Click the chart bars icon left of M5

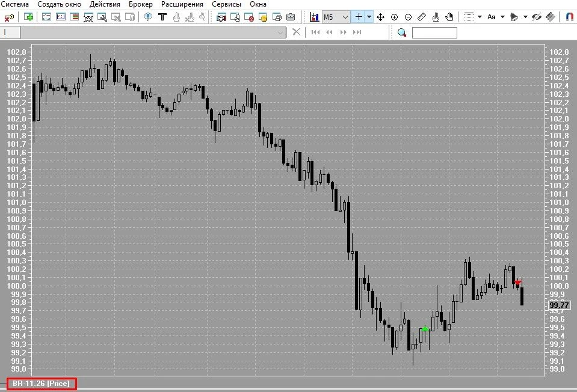click(314, 17)
